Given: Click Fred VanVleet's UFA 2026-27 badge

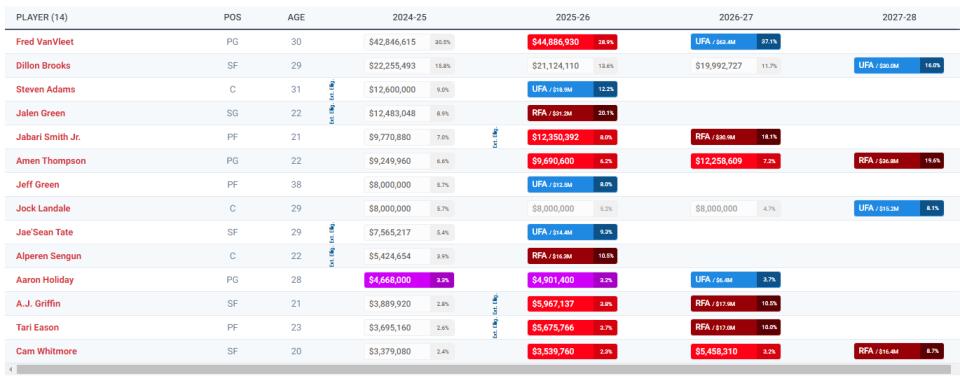Looking at the screenshot, I should pos(735,42).
